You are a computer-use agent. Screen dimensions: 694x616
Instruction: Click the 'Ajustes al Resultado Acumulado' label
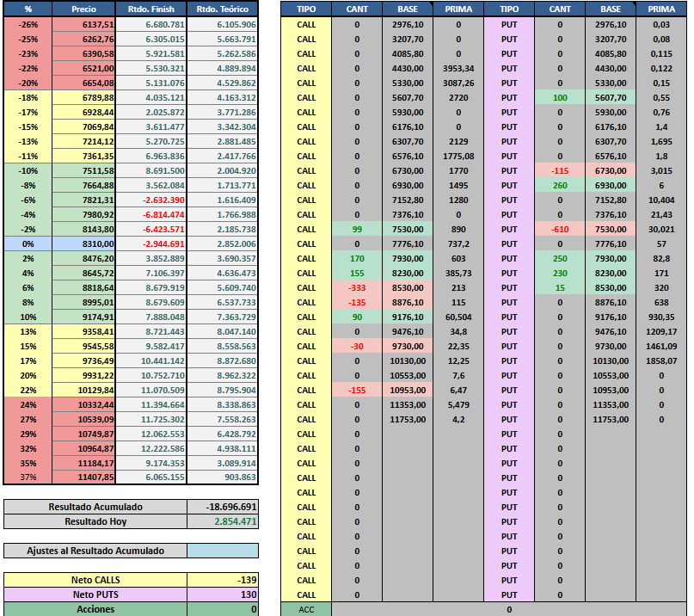click(95, 551)
